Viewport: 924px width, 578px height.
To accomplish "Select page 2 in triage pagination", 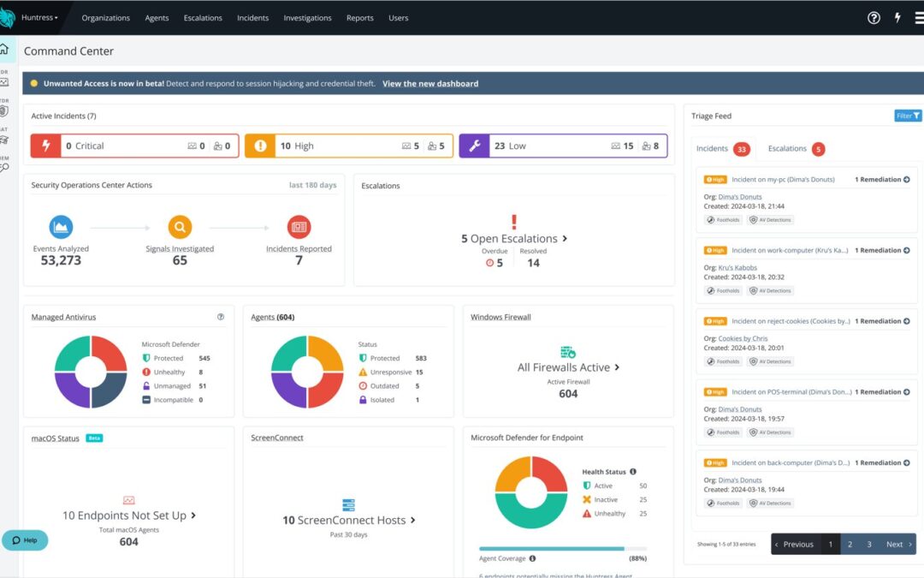I will coord(850,545).
